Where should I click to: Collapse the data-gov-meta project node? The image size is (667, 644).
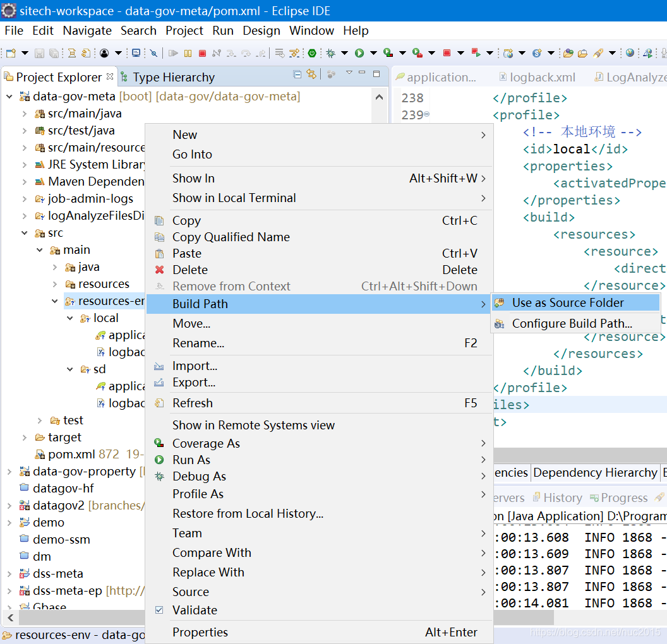pyautogui.click(x=9, y=97)
